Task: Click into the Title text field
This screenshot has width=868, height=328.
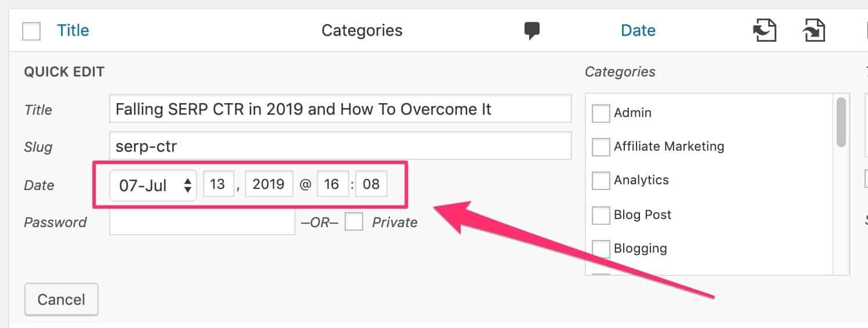Action: click(340, 109)
